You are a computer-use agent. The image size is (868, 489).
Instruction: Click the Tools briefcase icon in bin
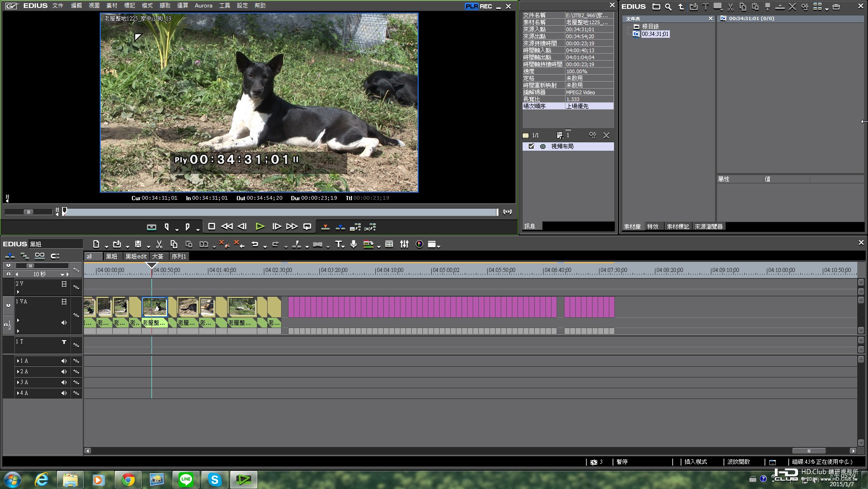pyautogui.click(x=836, y=7)
